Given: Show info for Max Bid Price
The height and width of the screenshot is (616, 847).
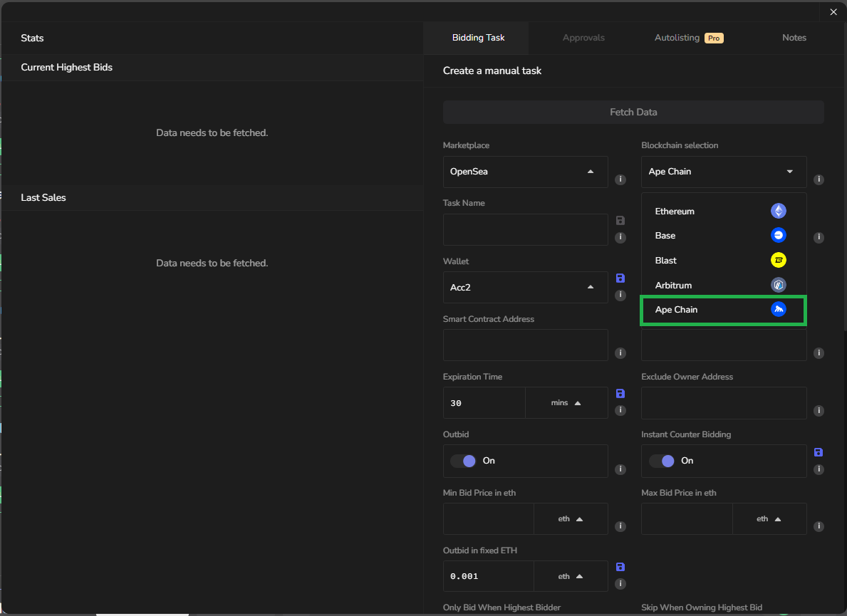Looking at the screenshot, I should (x=819, y=526).
